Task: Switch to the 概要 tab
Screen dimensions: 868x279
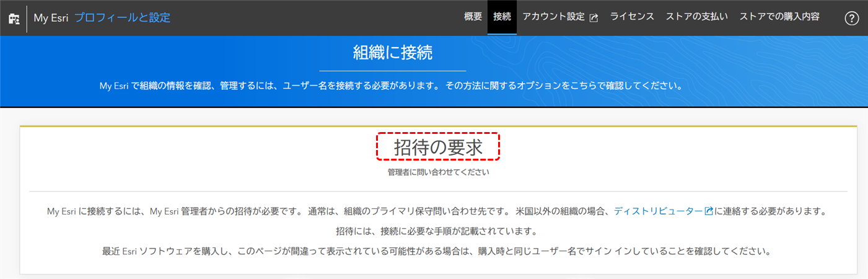Action: pos(473,17)
